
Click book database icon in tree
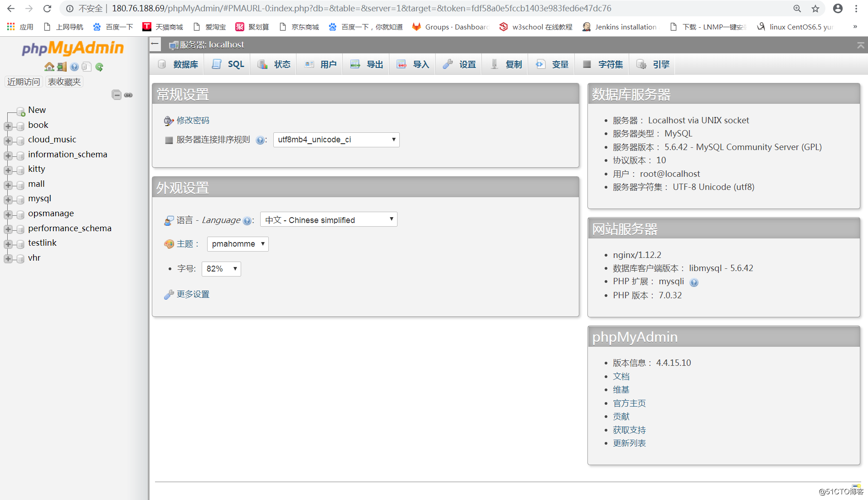click(x=20, y=126)
